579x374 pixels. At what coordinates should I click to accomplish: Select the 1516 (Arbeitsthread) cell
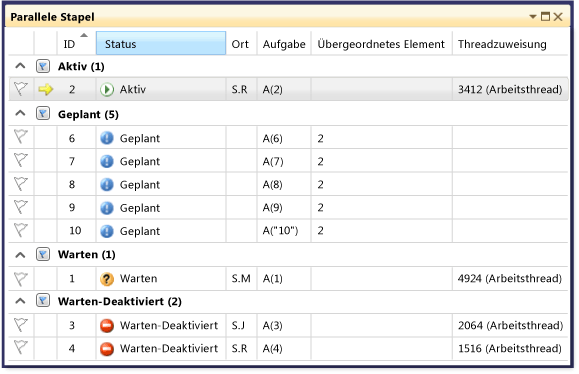tap(510, 348)
